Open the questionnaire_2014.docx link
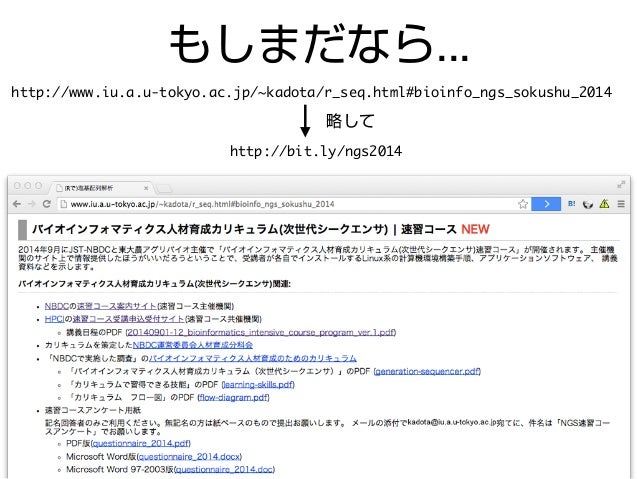Screen dimensions: 638x479 190,457
